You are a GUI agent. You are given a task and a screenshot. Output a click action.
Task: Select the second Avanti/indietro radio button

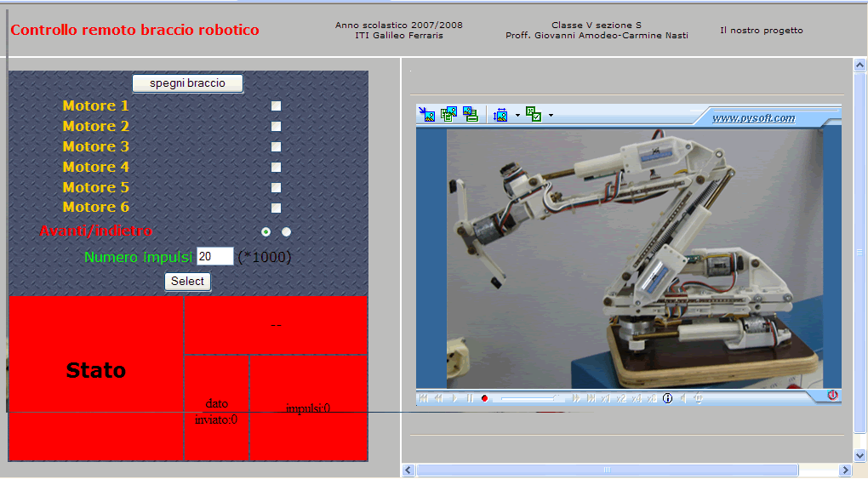[286, 232]
